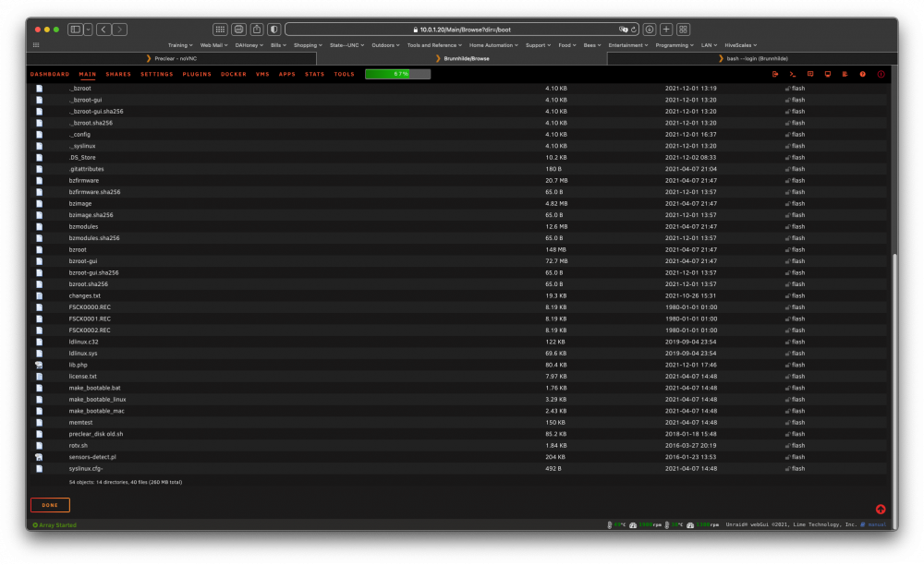Click the Done button
This screenshot has height=565, width=924.
(x=50, y=505)
